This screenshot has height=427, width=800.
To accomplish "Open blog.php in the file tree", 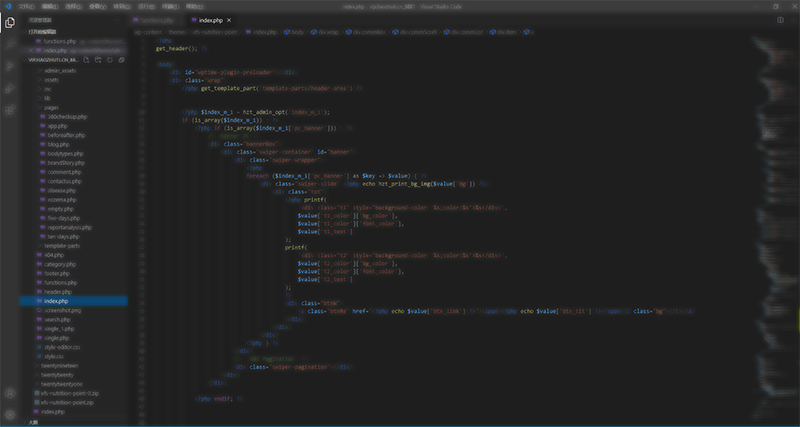I will pos(58,144).
